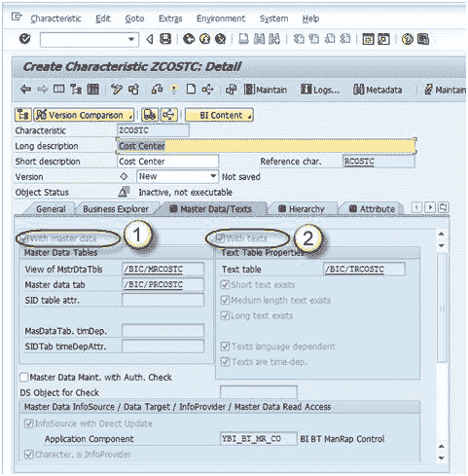Click the Metadata button

click(x=378, y=90)
